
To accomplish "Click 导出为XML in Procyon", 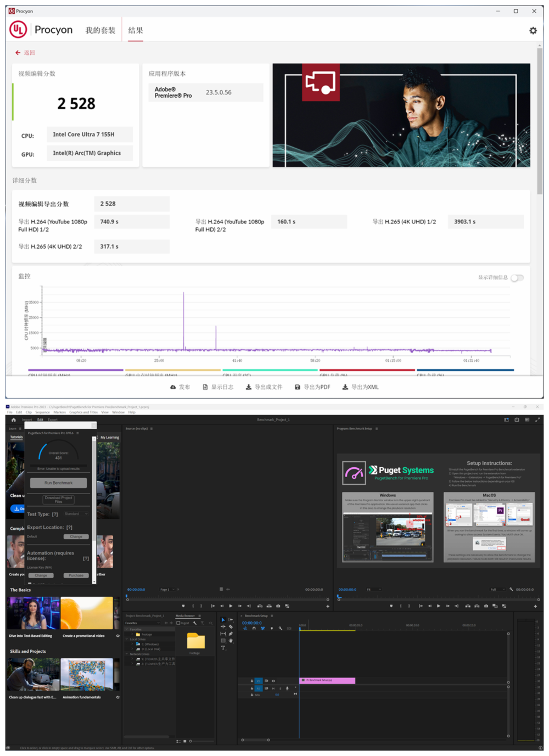I will pos(360,387).
